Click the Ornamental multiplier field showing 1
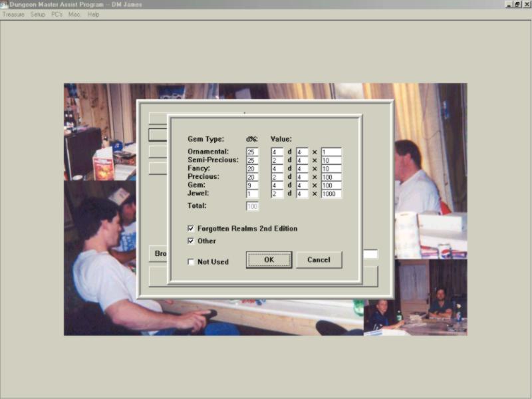The image size is (532, 399). pyautogui.click(x=331, y=152)
